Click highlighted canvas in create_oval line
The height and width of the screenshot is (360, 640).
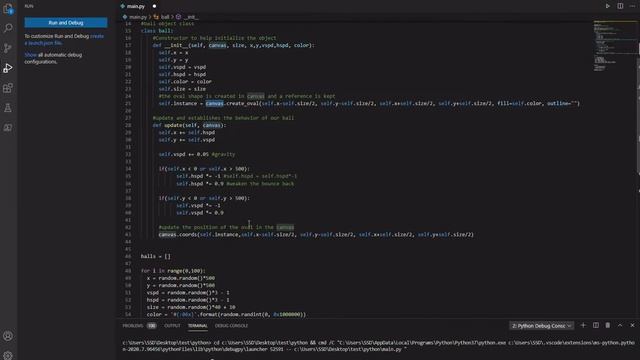pyautogui.click(x=214, y=103)
